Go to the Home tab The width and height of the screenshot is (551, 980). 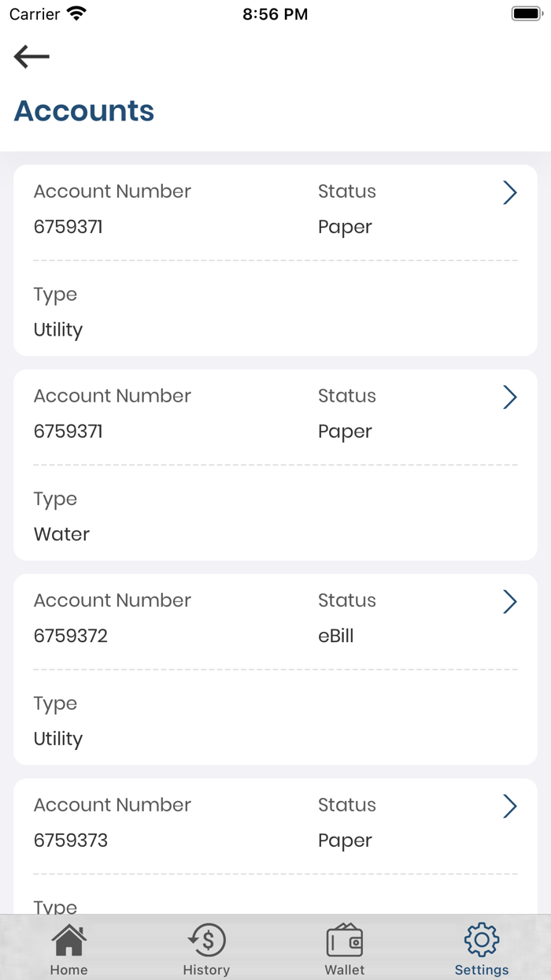[x=68, y=969]
